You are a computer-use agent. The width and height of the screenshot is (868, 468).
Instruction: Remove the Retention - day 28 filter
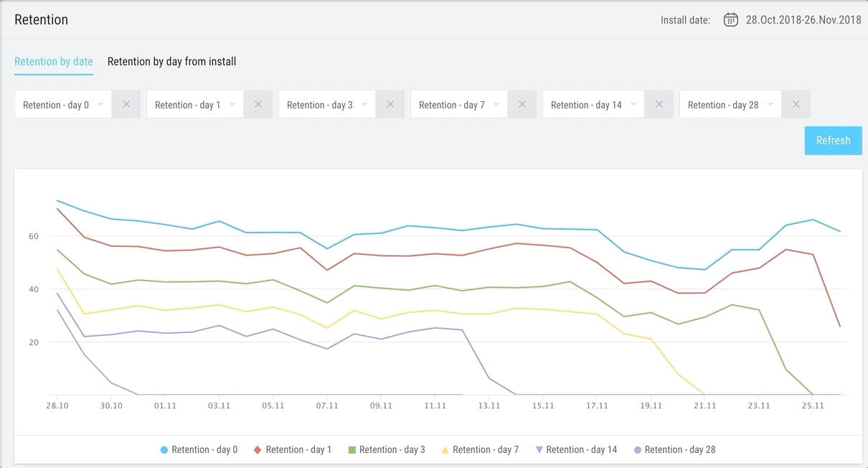tap(796, 105)
